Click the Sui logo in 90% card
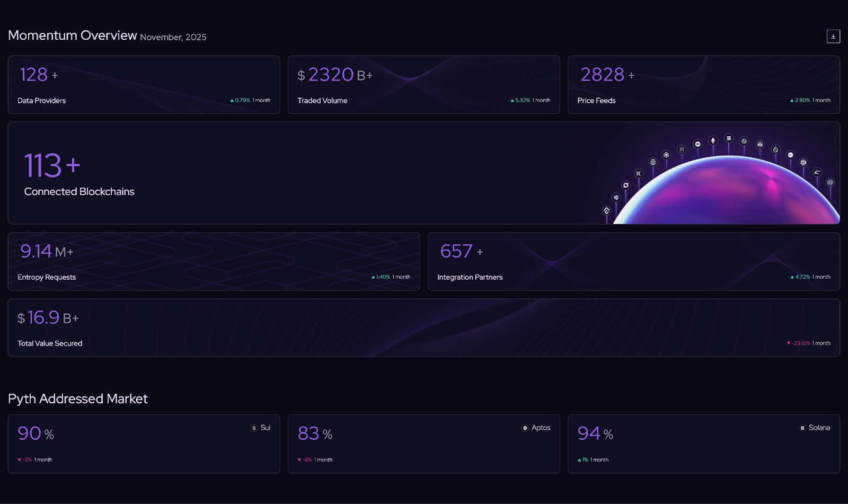This screenshot has height=504, width=848. 254,428
